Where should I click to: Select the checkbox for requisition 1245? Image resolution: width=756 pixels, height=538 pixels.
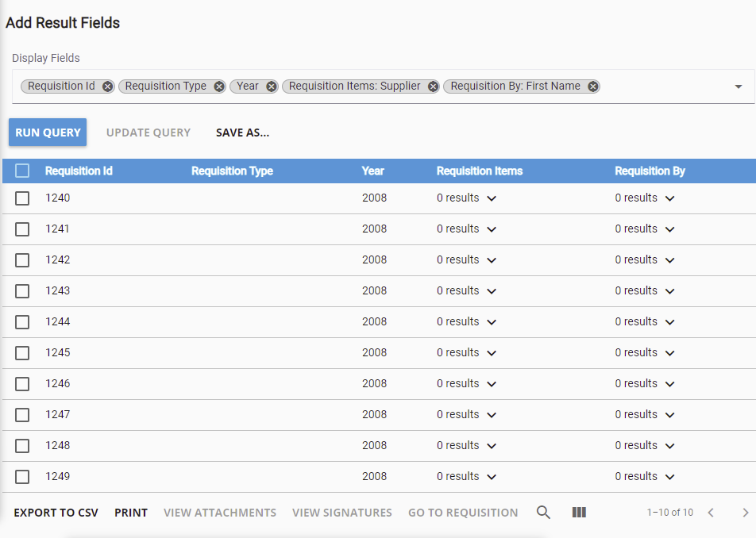[22, 353]
